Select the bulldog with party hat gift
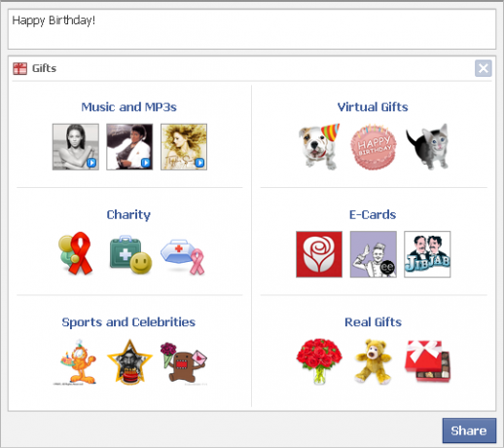Image resolution: width=504 pixels, height=448 pixels. point(319,147)
